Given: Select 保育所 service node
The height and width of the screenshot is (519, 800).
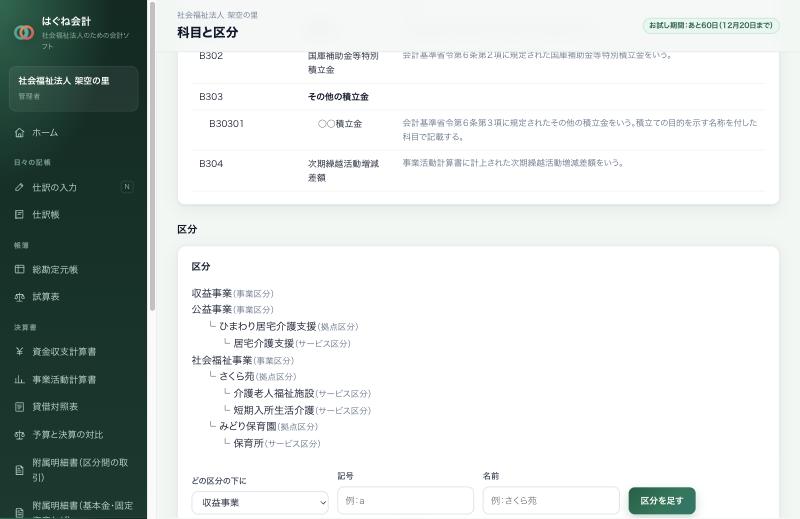Looking at the screenshot, I should (x=248, y=443).
